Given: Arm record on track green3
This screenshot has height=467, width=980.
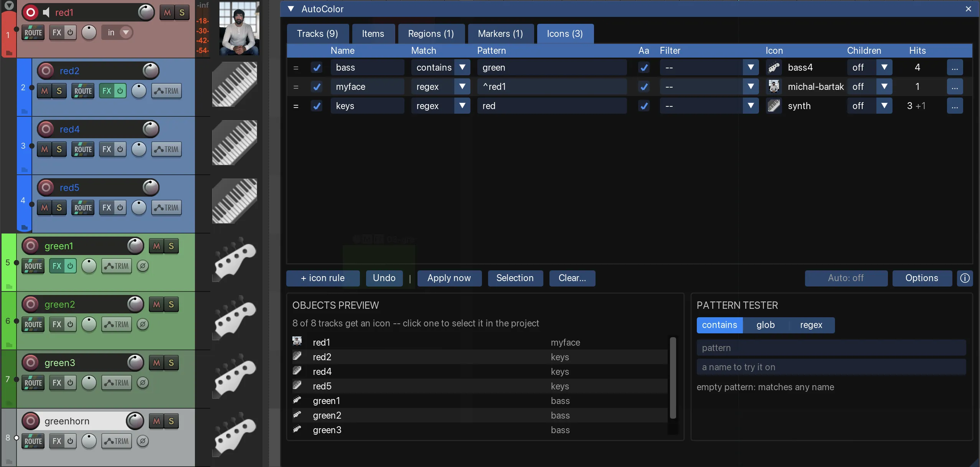Looking at the screenshot, I should pos(30,362).
